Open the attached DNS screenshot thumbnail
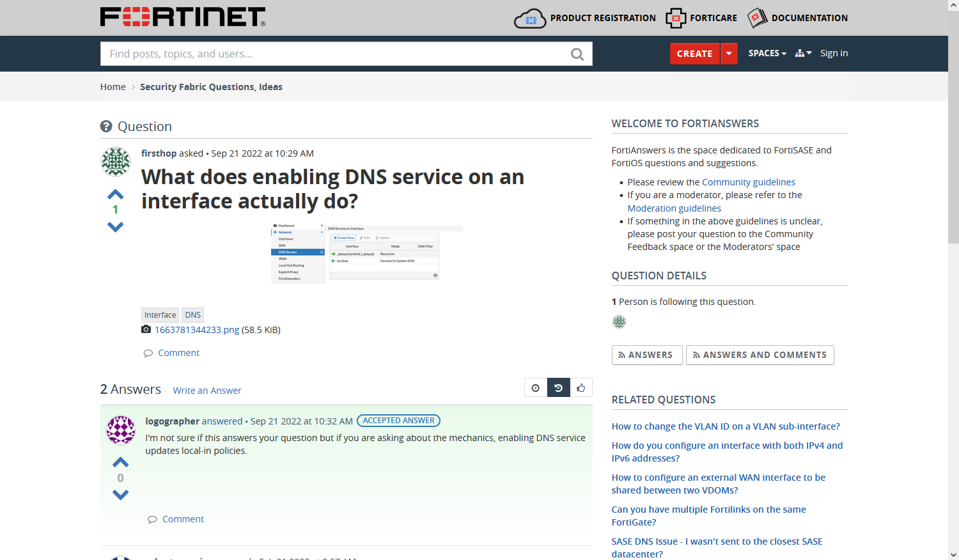The image size is (959, 560). coord(366,254)
